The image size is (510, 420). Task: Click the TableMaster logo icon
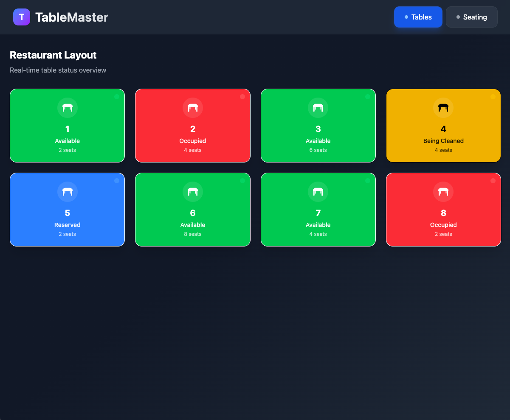(22, 17)
